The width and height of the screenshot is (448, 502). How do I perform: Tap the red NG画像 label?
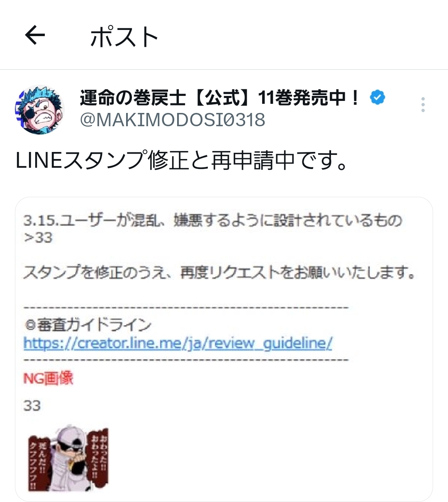pyautogui.click(x=48, y=378)
